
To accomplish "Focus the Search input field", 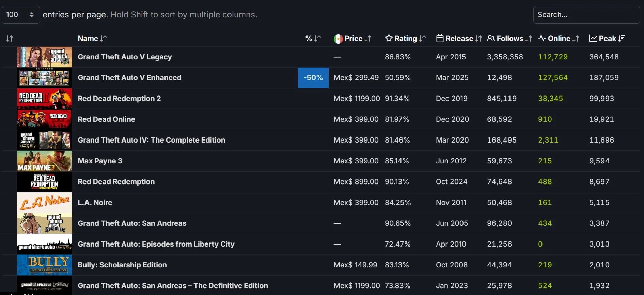I will point(586,15).
